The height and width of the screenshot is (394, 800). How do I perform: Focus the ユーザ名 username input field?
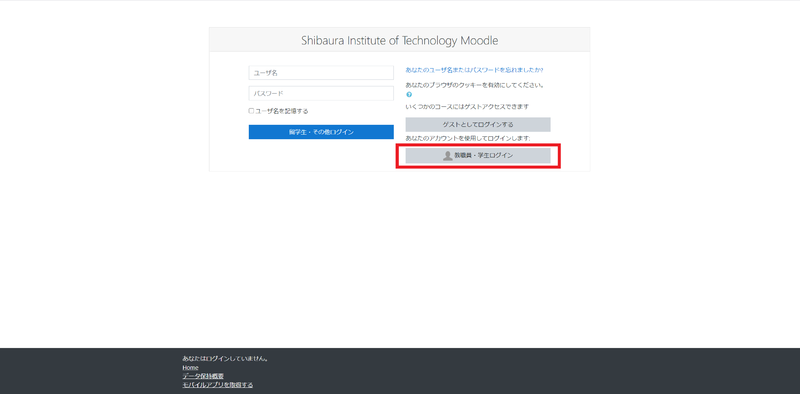click(x=321, y=72)
